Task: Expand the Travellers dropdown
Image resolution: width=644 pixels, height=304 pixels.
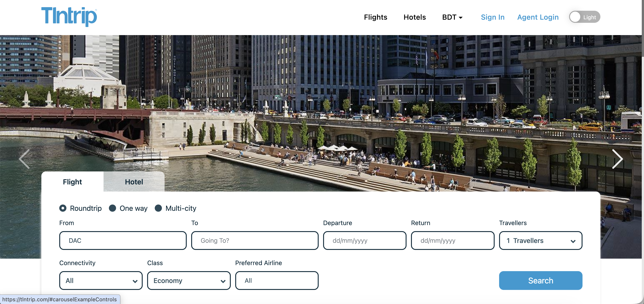Action: coord(540,241)
